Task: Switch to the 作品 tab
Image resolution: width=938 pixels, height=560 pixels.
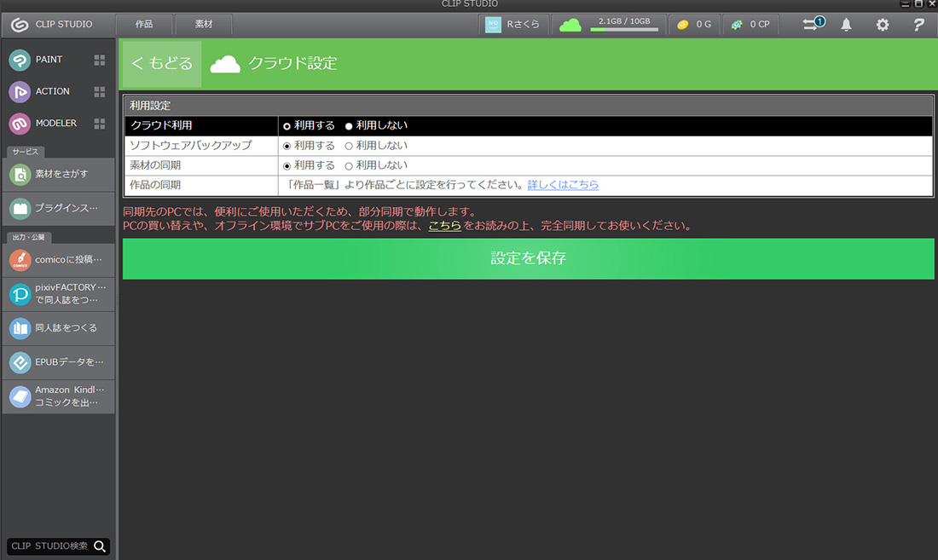Action: point(144,25)
